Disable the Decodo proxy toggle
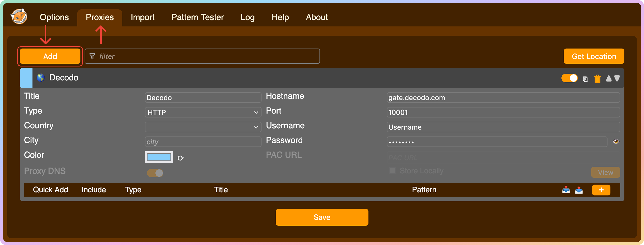This screenshot has width=644, height=245. tap(569, 78)
